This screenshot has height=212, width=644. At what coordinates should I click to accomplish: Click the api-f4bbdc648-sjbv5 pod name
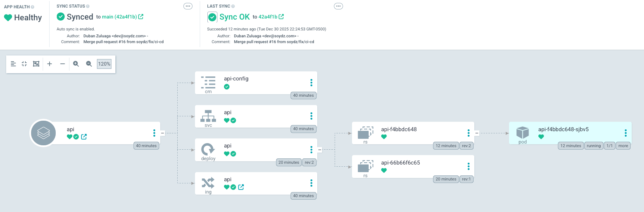pyautogui.click(x=563, y=129)
